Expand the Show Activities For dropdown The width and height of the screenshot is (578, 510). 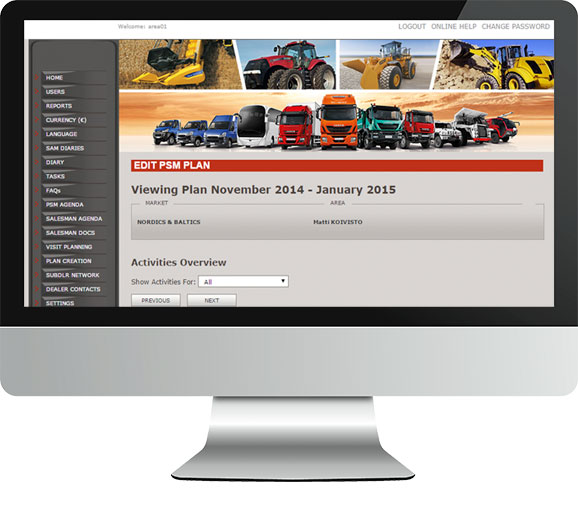[x=243, y=282]
